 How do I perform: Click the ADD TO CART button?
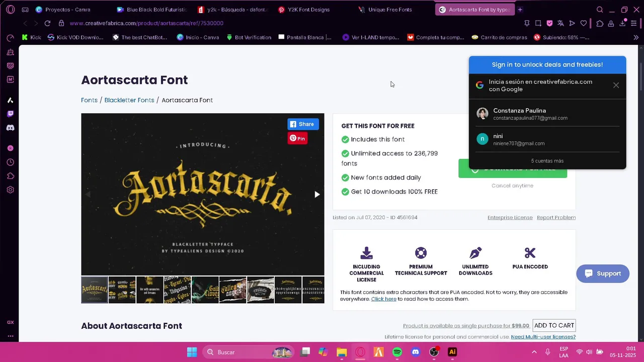point(554,325)
